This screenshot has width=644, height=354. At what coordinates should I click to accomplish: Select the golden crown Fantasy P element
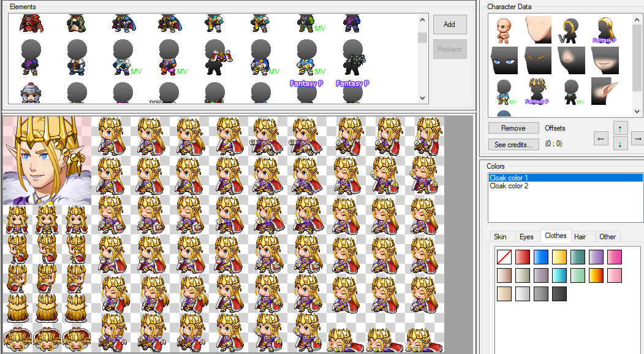click(x=538, y=91)
